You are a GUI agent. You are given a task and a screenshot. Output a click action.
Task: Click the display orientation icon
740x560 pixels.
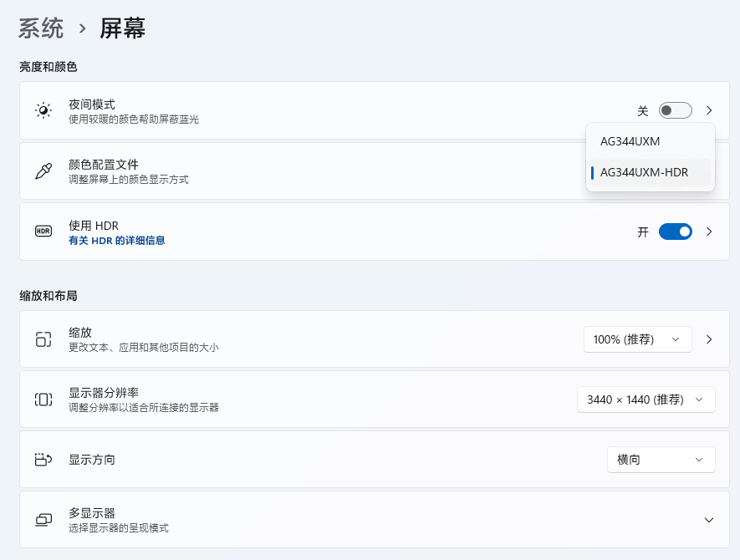pos(43,460)
